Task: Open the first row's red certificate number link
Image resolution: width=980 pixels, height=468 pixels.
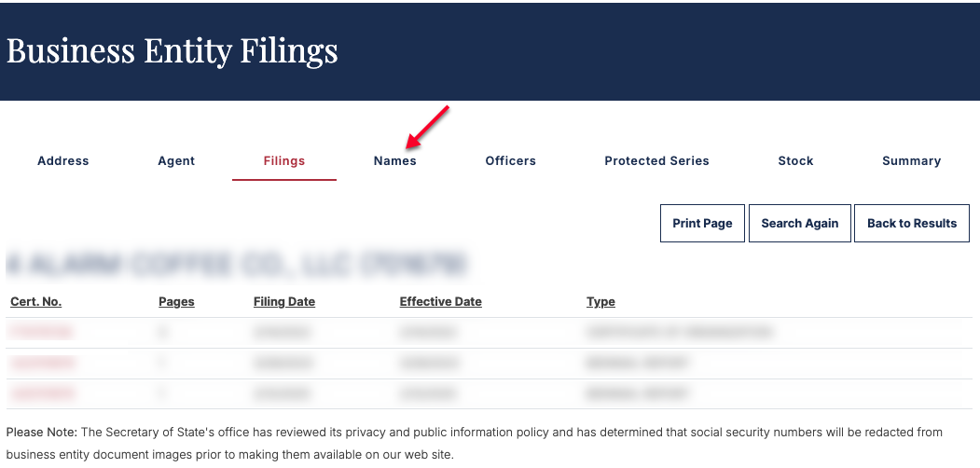Action: [x=42, y=333]
